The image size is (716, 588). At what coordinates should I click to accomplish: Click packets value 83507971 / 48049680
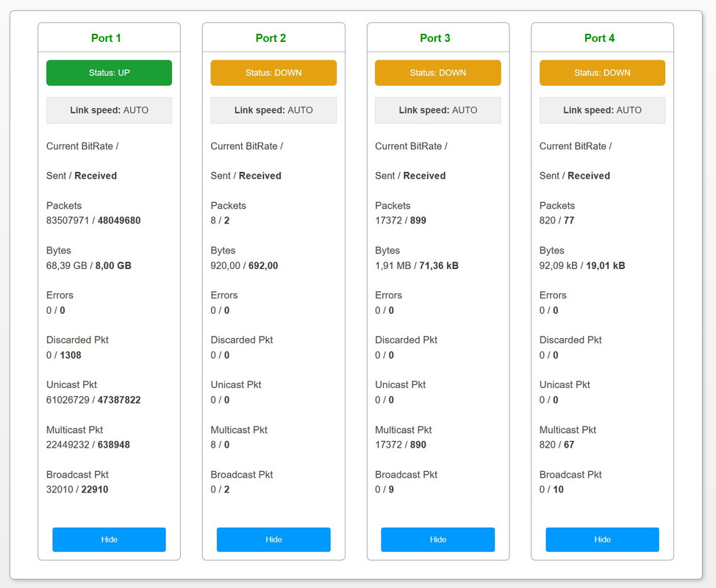coord(93,220)
